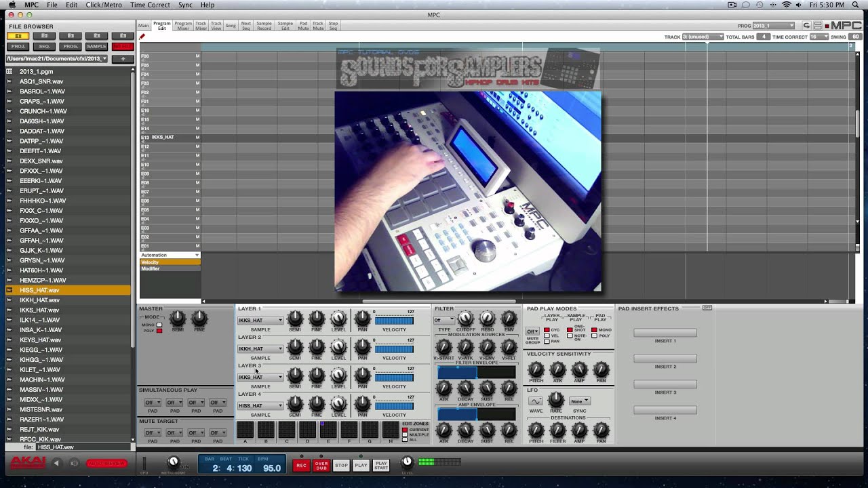Select the red pencil draw tool
The height and width of the screenshot is (488, 868).
142,37
